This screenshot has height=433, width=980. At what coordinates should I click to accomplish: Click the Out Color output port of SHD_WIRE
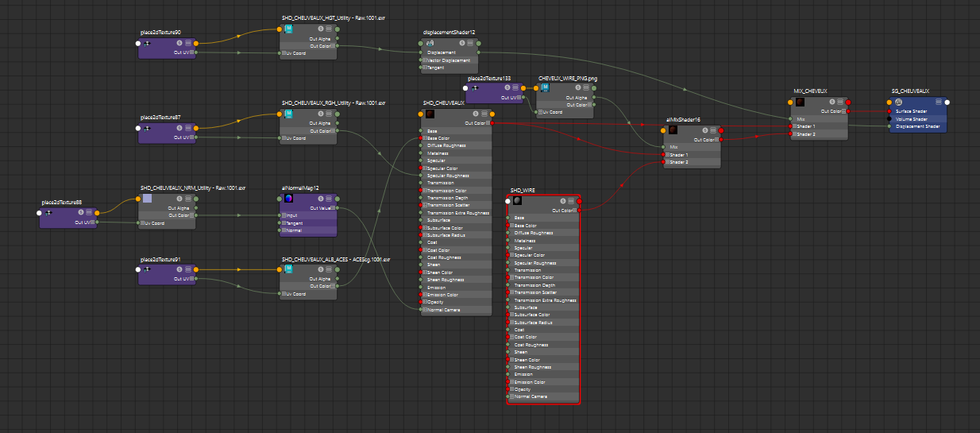click(578, 211)
